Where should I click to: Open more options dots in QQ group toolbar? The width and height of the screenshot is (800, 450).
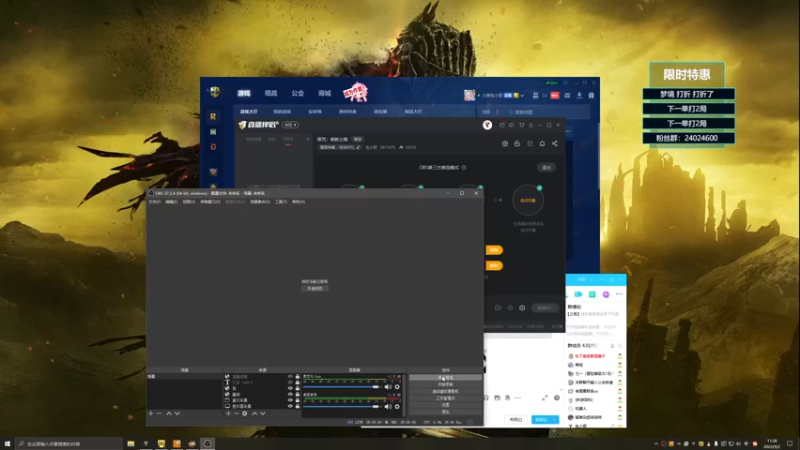(619, 294)
